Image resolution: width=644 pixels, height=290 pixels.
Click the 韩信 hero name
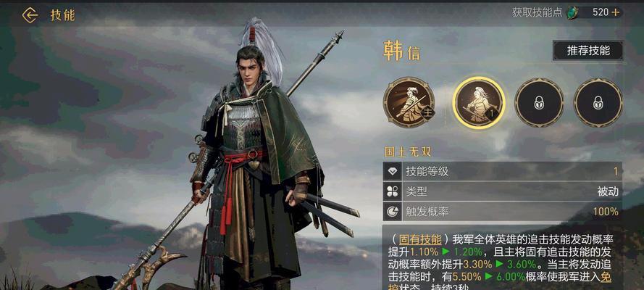401,51
